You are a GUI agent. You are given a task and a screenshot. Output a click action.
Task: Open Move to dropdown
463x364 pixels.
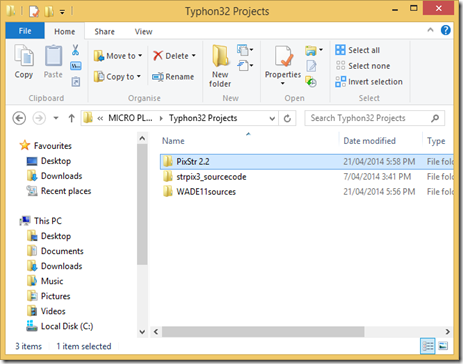118,56
